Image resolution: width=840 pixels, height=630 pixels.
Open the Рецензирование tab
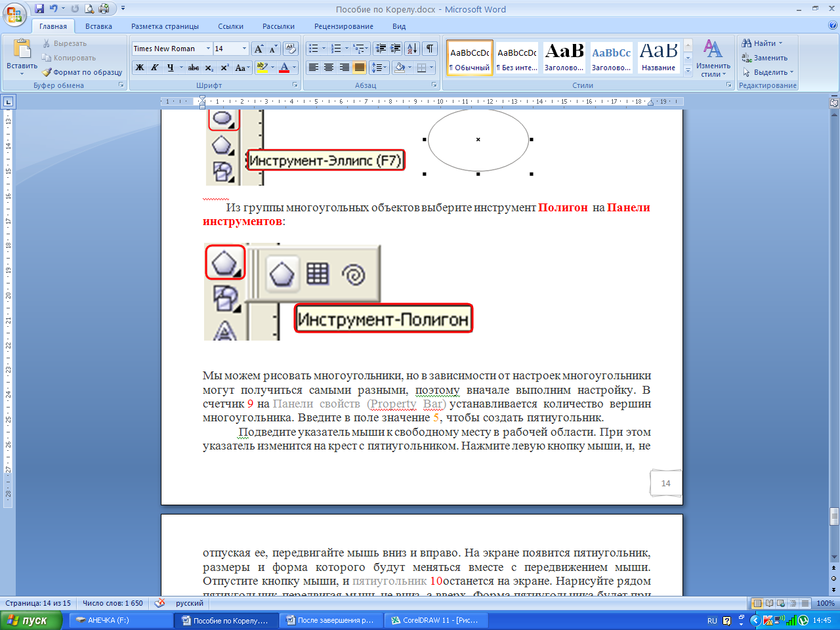(x=344, y=26)
